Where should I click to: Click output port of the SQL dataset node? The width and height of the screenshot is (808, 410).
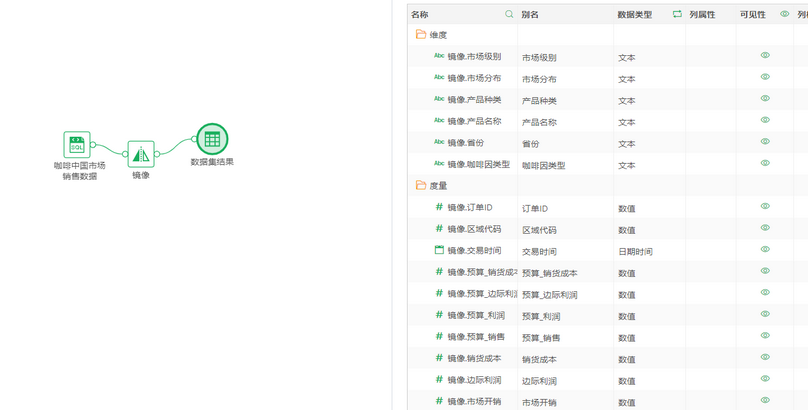[93, 145]
